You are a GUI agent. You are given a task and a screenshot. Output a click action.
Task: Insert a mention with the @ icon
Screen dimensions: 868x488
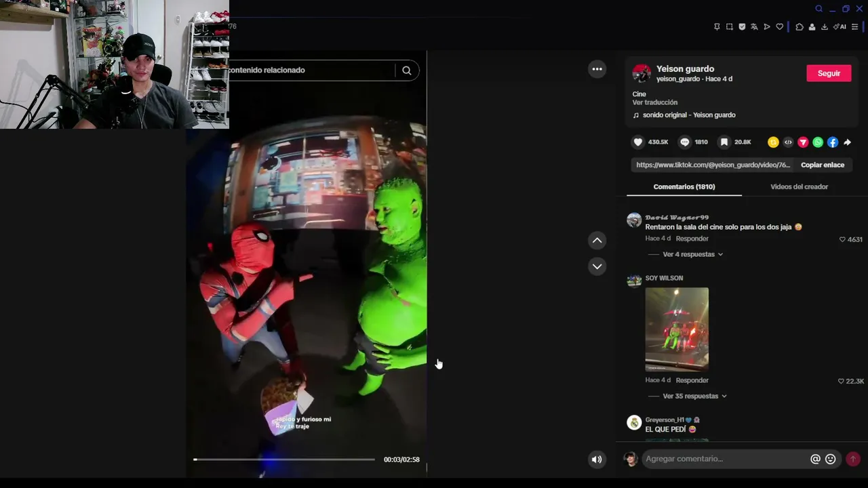(816, 459)
